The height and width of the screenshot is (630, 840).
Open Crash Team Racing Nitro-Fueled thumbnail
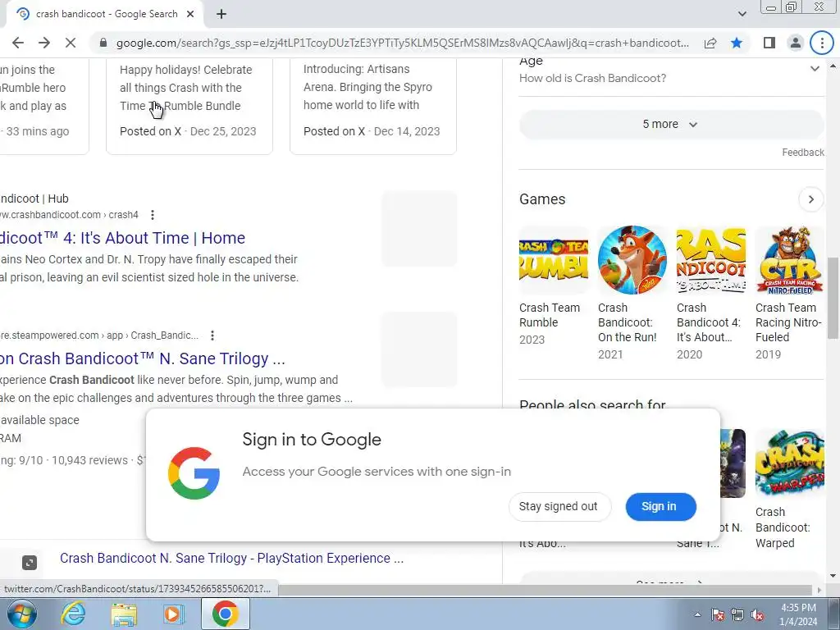(790, 260)
